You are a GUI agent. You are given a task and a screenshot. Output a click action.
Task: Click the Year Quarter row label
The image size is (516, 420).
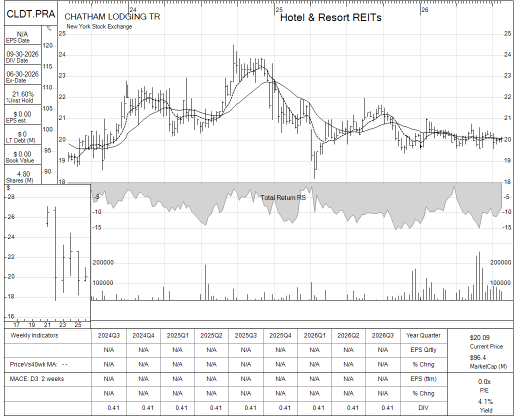(423, 335)
